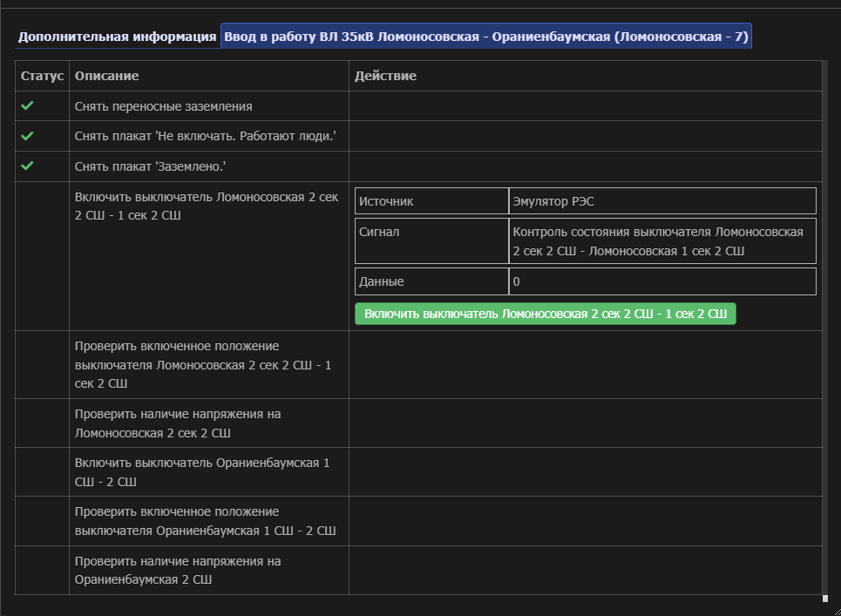Select step 'Включить выключатель Ораниенбаумская 1 СШ'

point(202,471)
